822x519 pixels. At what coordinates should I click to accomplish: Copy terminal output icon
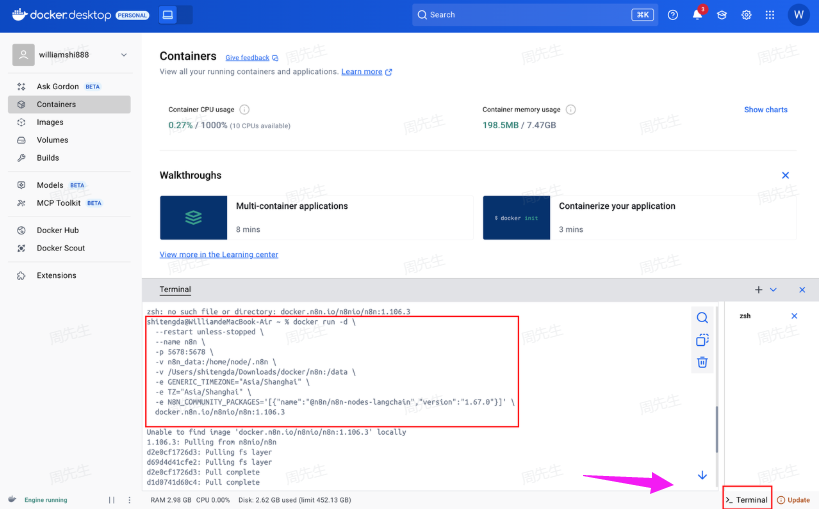[x=702, y=340]
